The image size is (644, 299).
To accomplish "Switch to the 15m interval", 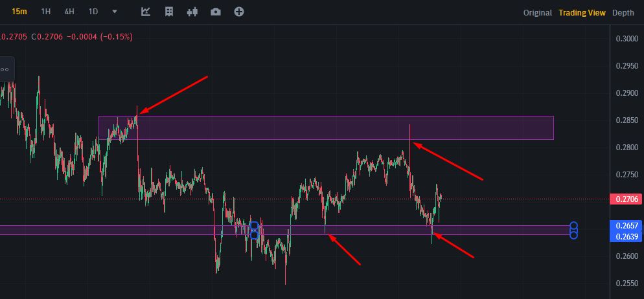I will tap(19, 12).
